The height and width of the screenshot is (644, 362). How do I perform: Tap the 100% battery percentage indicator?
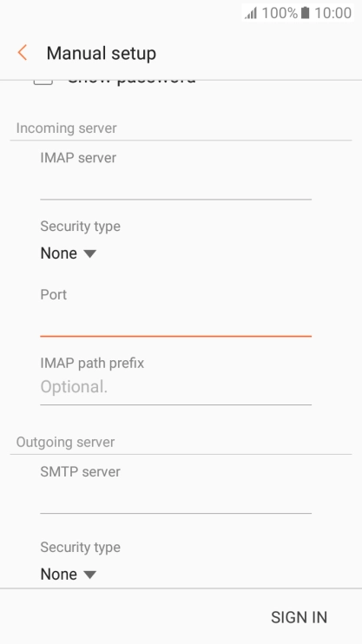coord(280,13)
